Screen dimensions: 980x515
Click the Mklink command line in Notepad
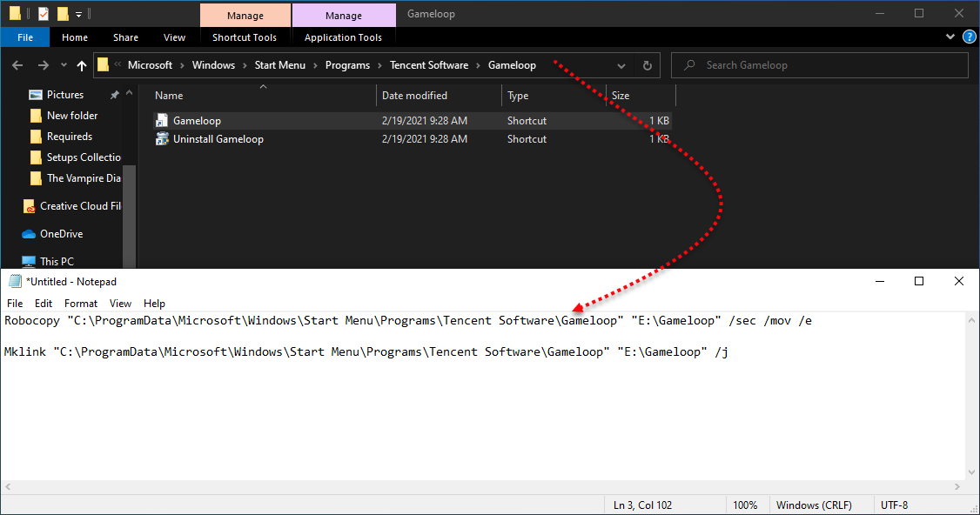366,351
